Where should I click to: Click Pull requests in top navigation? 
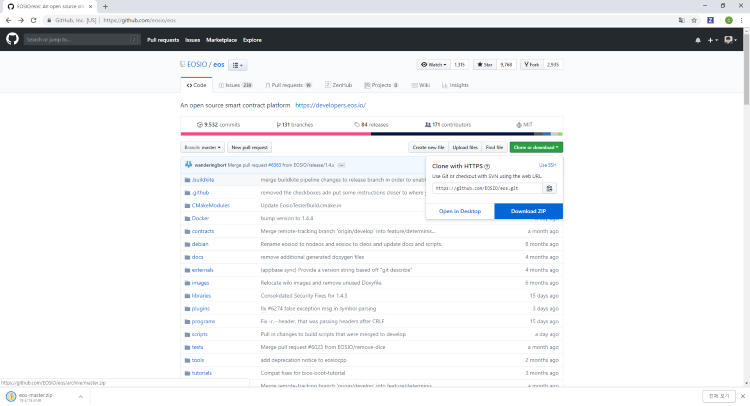pyautogui.click(x=163, y=40)
